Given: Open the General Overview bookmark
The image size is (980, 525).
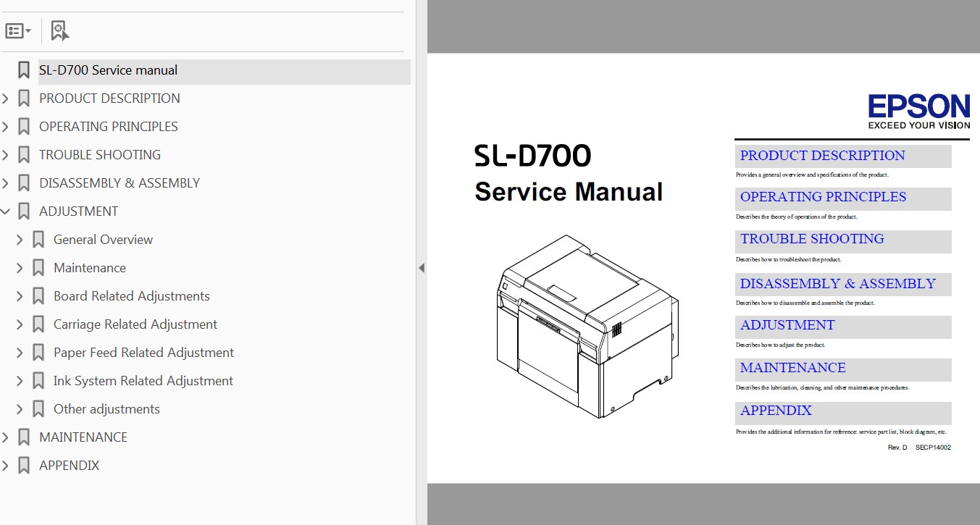Looking at the screenshot, I should 103,240.
